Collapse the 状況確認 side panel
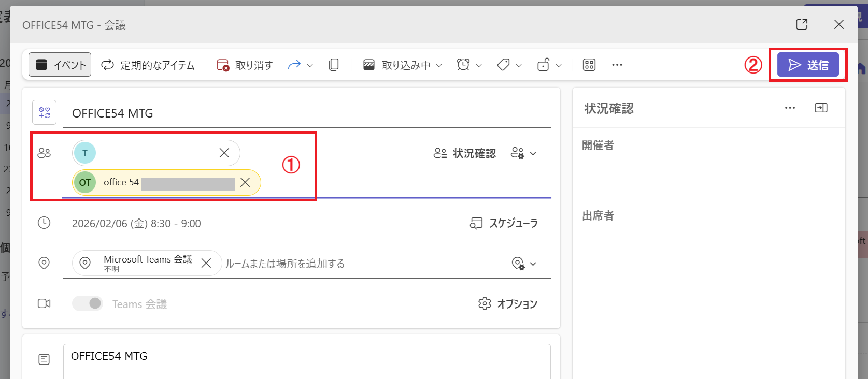 [821, 108]
